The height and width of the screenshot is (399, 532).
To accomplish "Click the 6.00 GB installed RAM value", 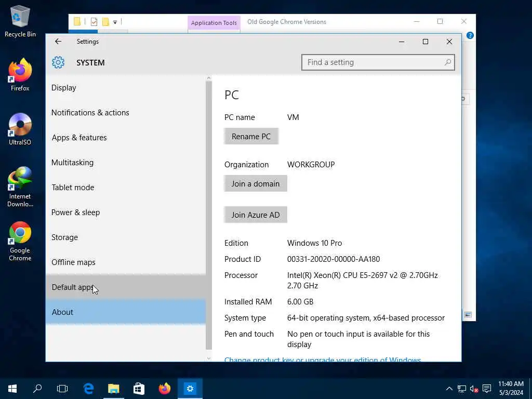I will pos(300,302).
